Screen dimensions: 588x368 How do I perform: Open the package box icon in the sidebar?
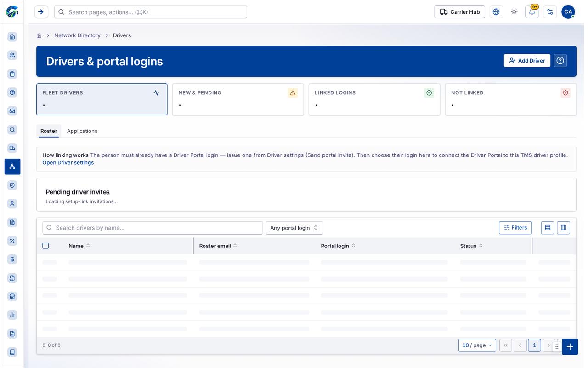(12, 92)
